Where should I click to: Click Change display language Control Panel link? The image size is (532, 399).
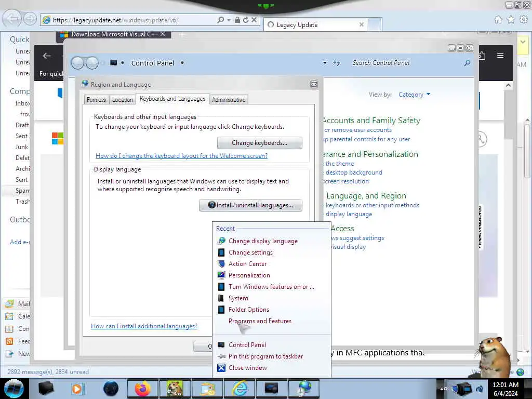tap(349, 214)
